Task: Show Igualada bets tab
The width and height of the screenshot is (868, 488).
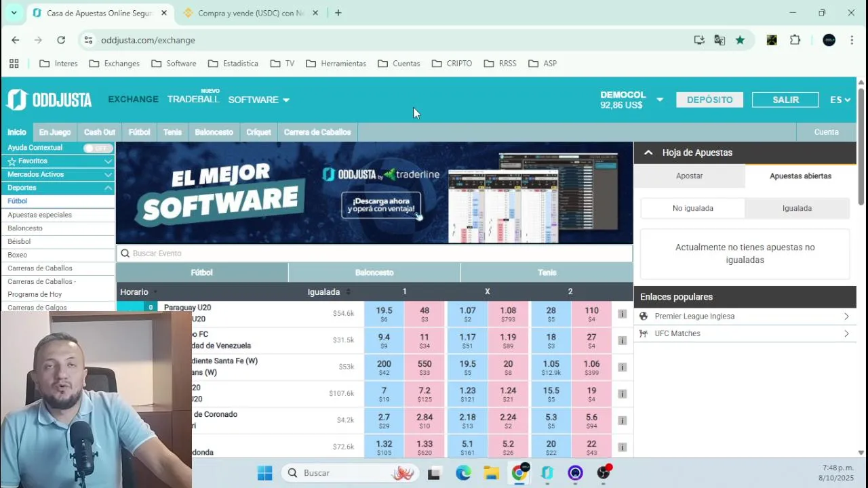Action: 797,209
